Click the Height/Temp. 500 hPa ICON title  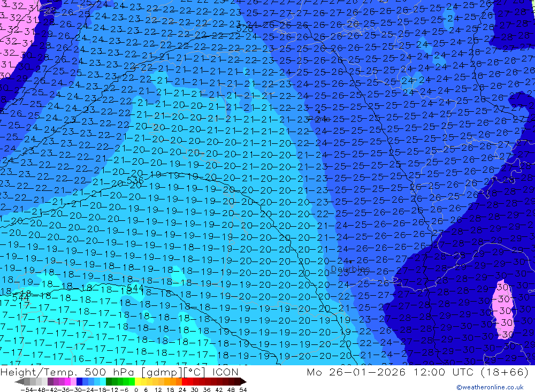point(119,372)
